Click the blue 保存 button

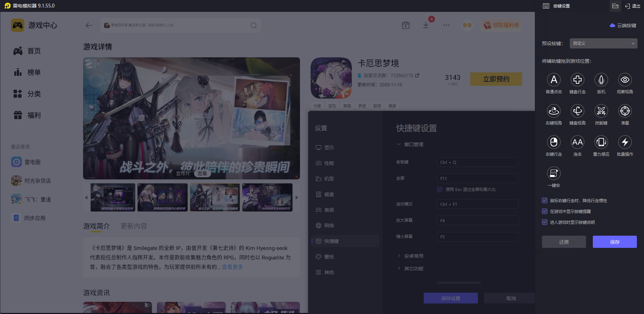click(x=615, y=242)
